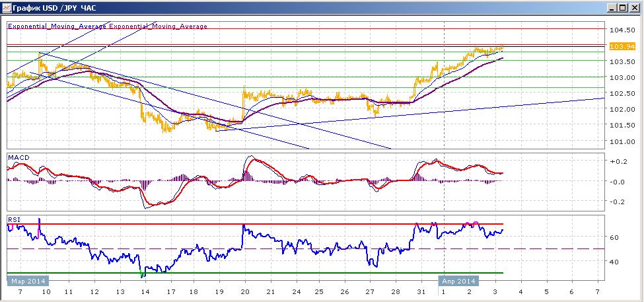
Task: Click the 103.00 price axis label
Action: click(621, 78)
